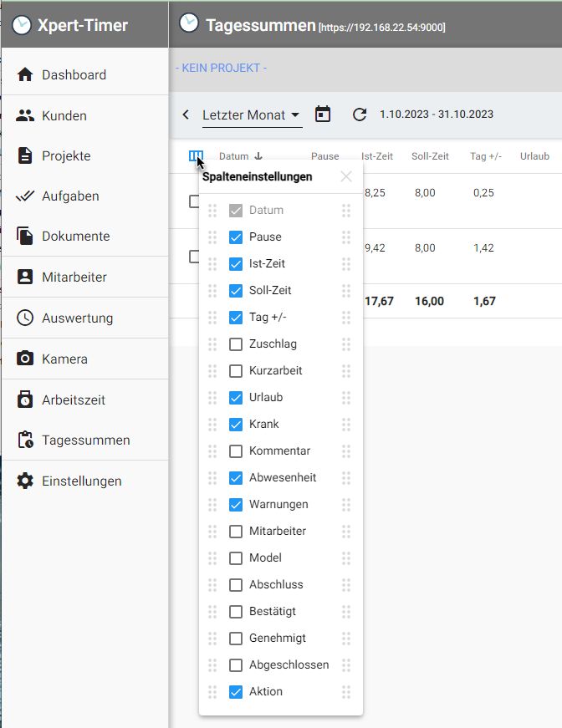Click the Kamera icon in sidebar

(x=26, y=359)
